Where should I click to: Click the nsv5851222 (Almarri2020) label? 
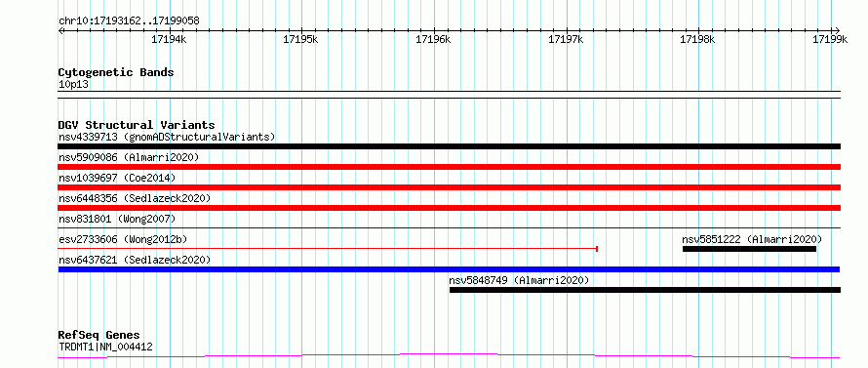tap(752, 239)
